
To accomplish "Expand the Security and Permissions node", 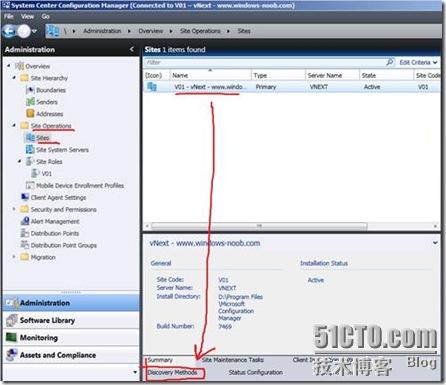I will [x=14, y=209].
